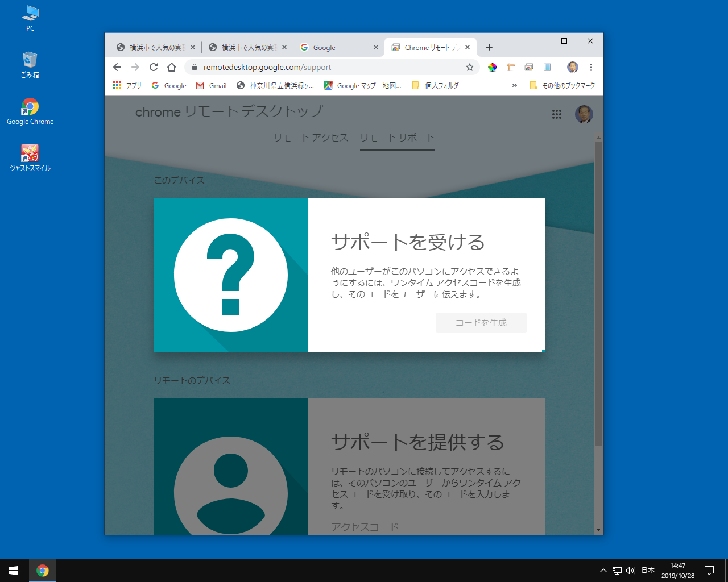
Task: Open the ジャストスマイル desktop shortcut
Action: [x=30, y=158]
